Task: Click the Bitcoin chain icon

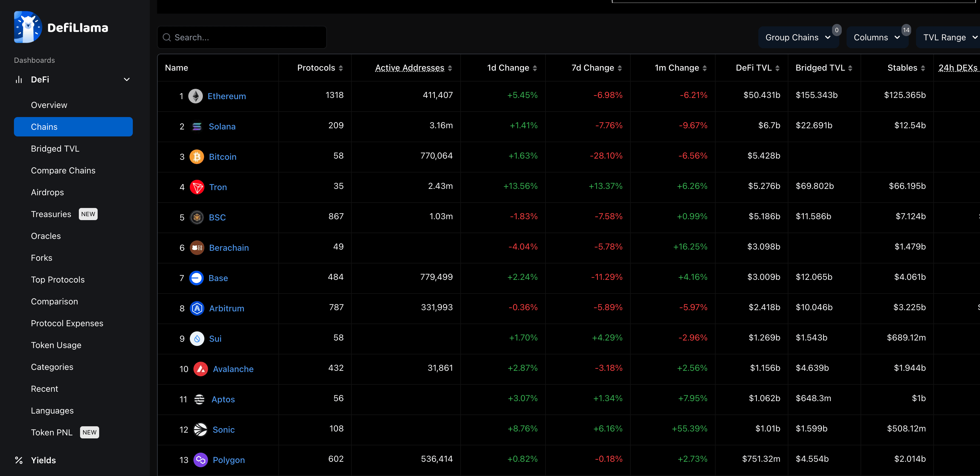Action: 197,157
